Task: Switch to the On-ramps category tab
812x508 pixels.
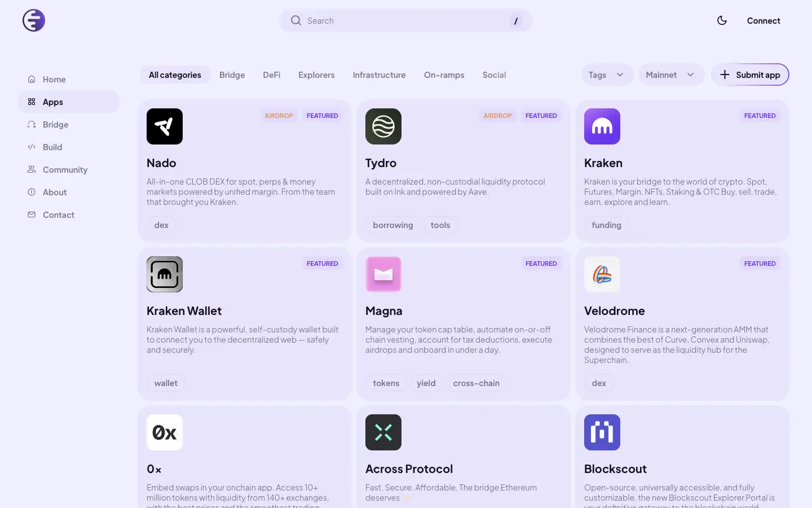Action: [x=444, y=75]
